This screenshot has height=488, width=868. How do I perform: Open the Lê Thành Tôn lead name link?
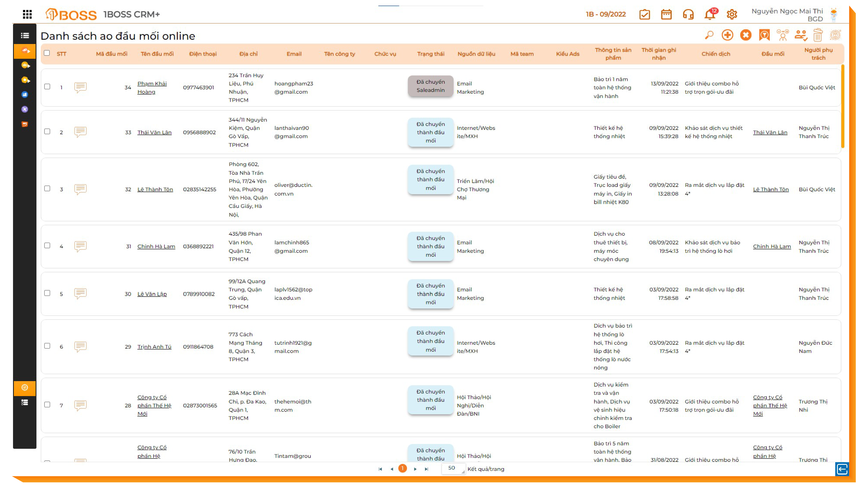point(155,189)
